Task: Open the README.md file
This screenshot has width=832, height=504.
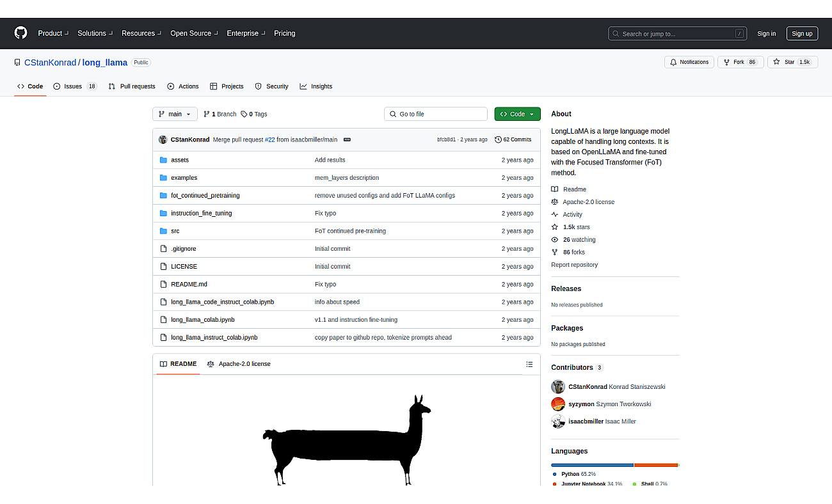Action: [x=189, y=284]
